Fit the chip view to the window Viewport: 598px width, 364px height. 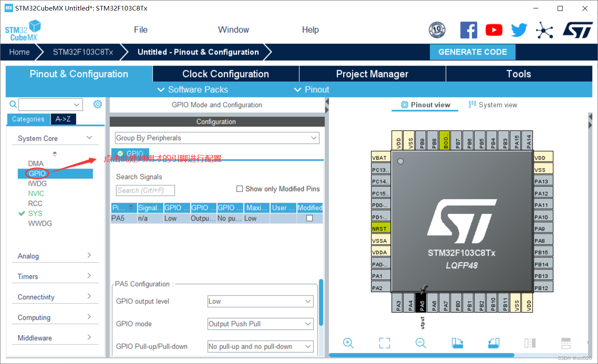point(384,343)
